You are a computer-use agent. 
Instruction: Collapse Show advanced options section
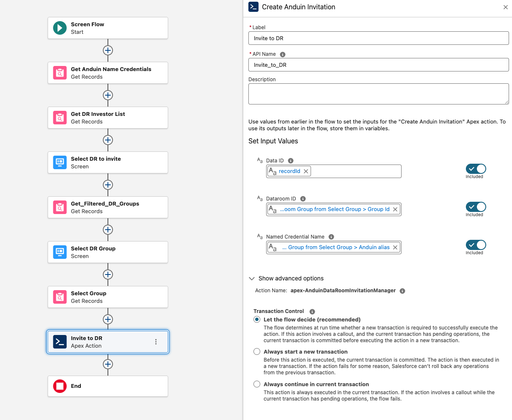point(252,279)
